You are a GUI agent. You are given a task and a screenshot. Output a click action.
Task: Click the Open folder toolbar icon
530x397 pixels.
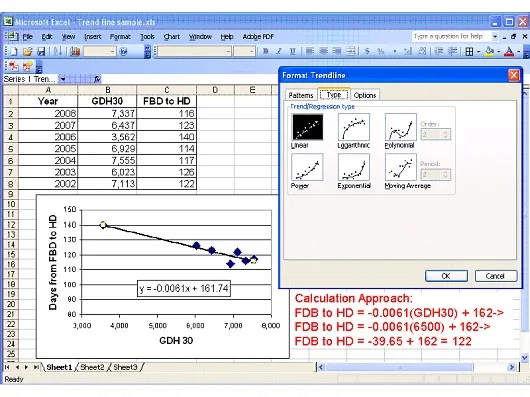[28, 51]
